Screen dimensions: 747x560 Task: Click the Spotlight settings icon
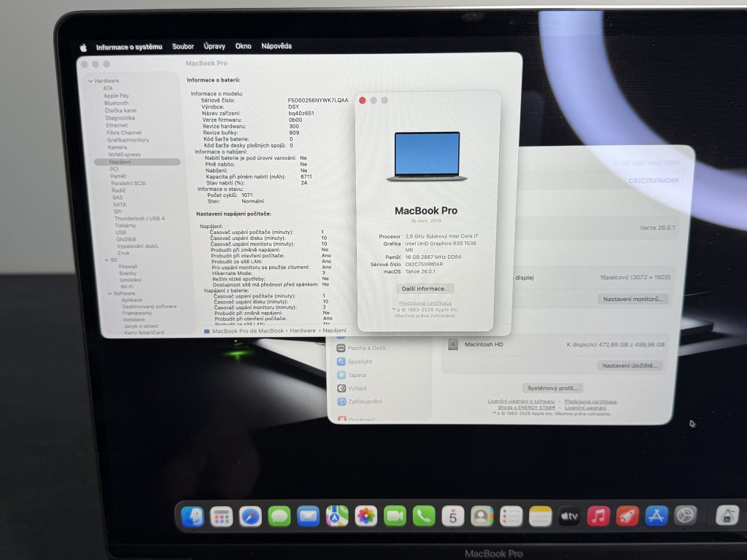point(341,362)
